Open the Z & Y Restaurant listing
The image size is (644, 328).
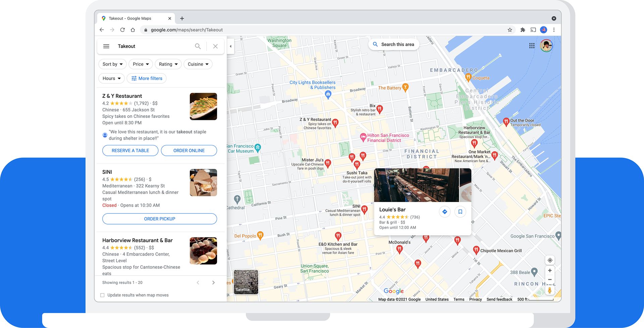click(122, 96)
